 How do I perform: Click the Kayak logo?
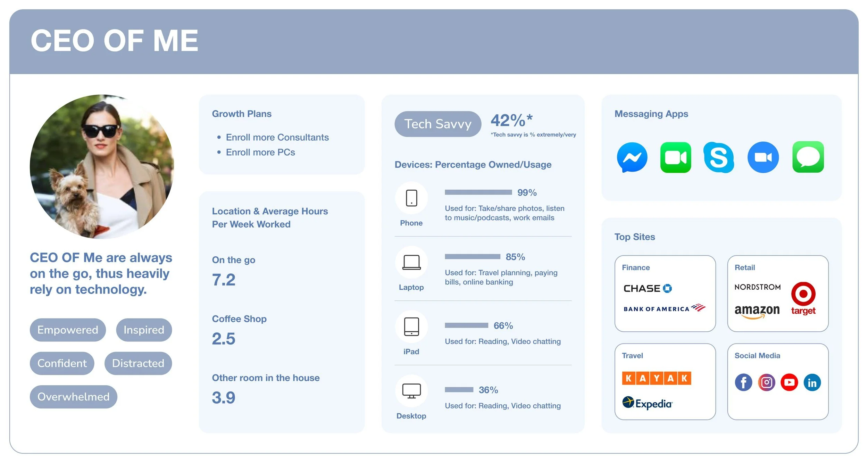[657, 378]
